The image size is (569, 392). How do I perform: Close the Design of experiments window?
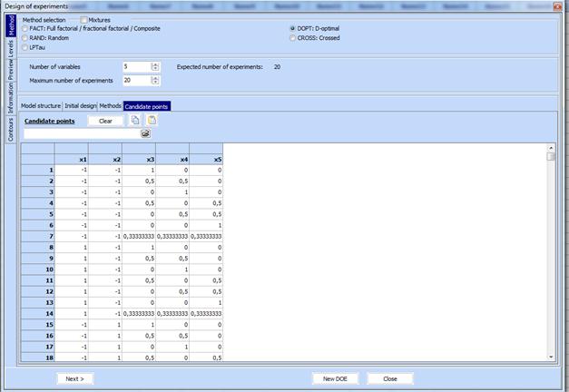[x=556, y=6]
